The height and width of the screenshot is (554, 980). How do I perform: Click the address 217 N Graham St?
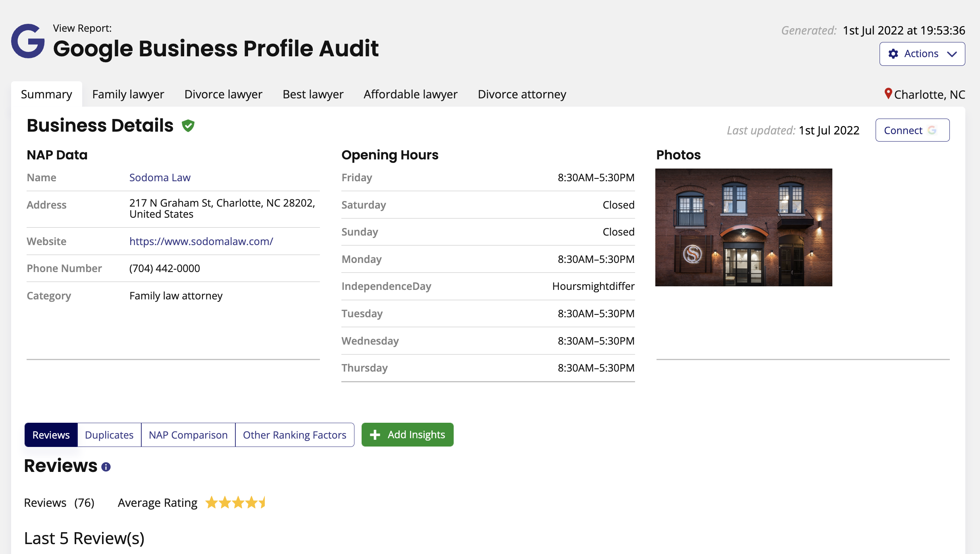[x=222, y=209]
